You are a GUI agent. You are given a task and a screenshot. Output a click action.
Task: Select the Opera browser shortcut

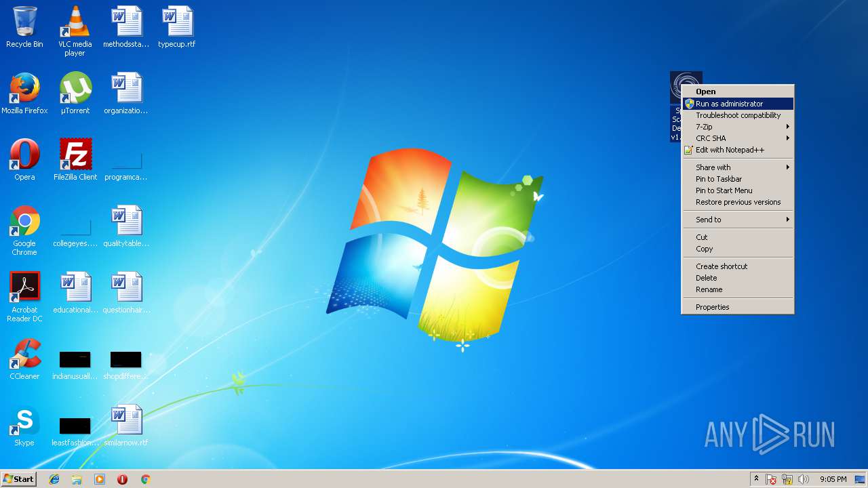[24, 160]
